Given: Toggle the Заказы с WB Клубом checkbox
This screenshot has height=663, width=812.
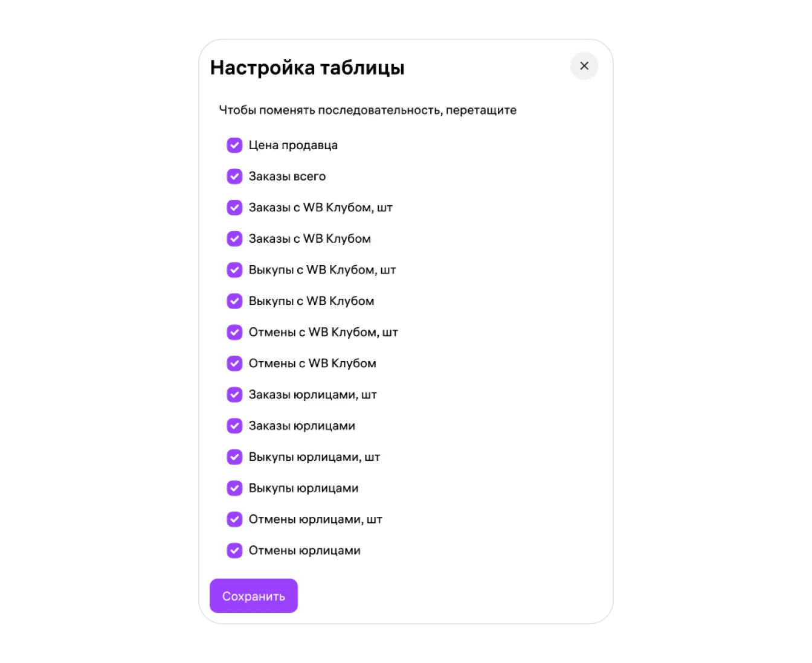Looking at the screenshot, I should [x=234, y=239].
